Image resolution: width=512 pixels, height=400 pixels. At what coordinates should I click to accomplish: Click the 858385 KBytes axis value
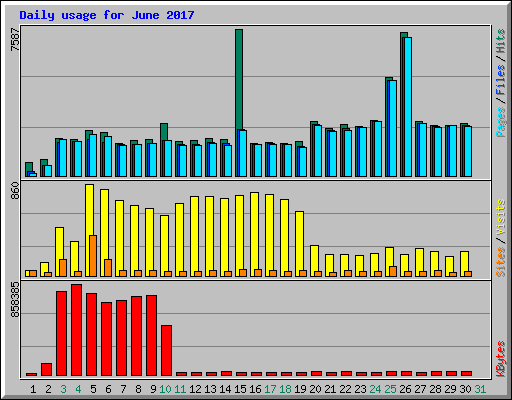(15, 300)
